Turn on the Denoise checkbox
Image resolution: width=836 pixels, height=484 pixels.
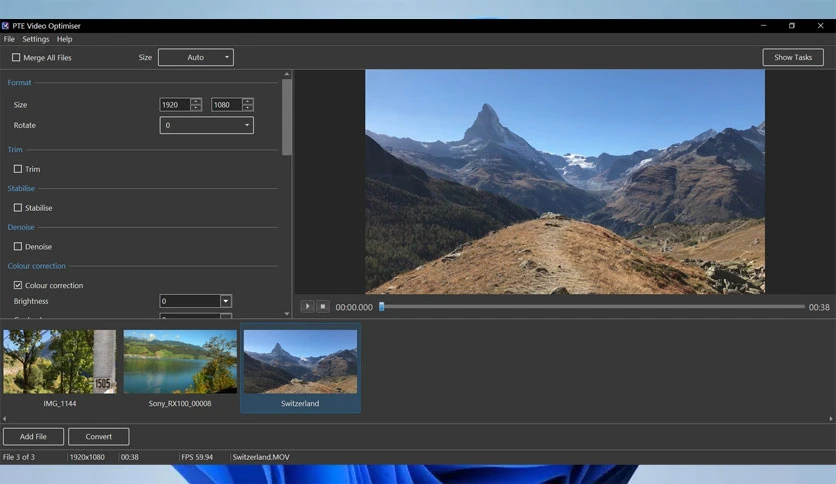tap(18, 247)
